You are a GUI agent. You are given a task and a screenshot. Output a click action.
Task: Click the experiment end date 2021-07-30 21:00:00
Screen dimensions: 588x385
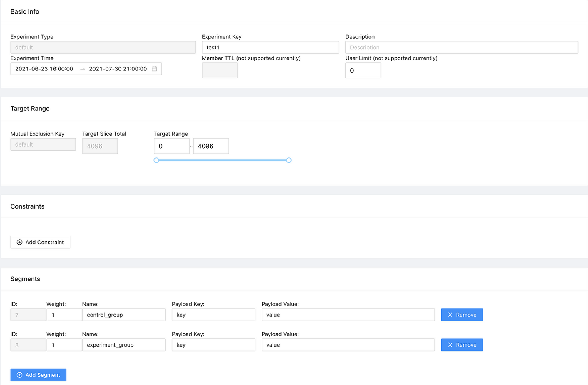[118, 69]
